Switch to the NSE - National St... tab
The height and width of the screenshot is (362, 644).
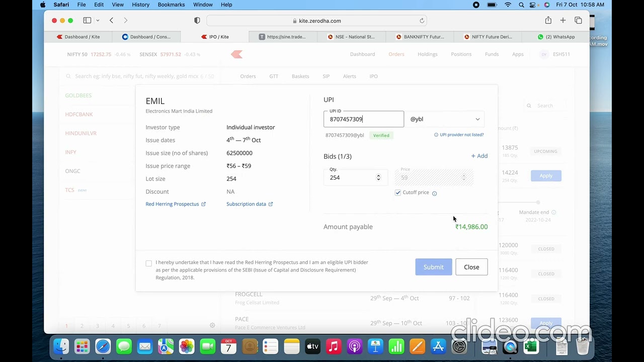[351, 37]
